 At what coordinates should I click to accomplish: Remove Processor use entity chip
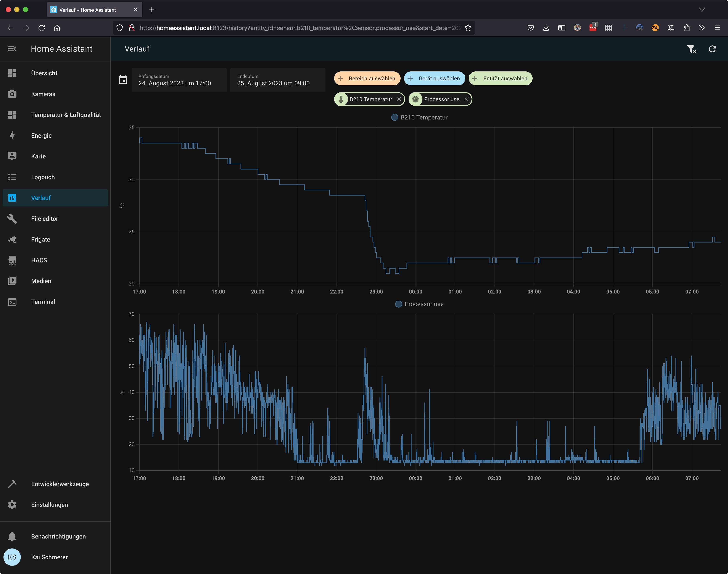pyautogui.click(x=466, y=99)
